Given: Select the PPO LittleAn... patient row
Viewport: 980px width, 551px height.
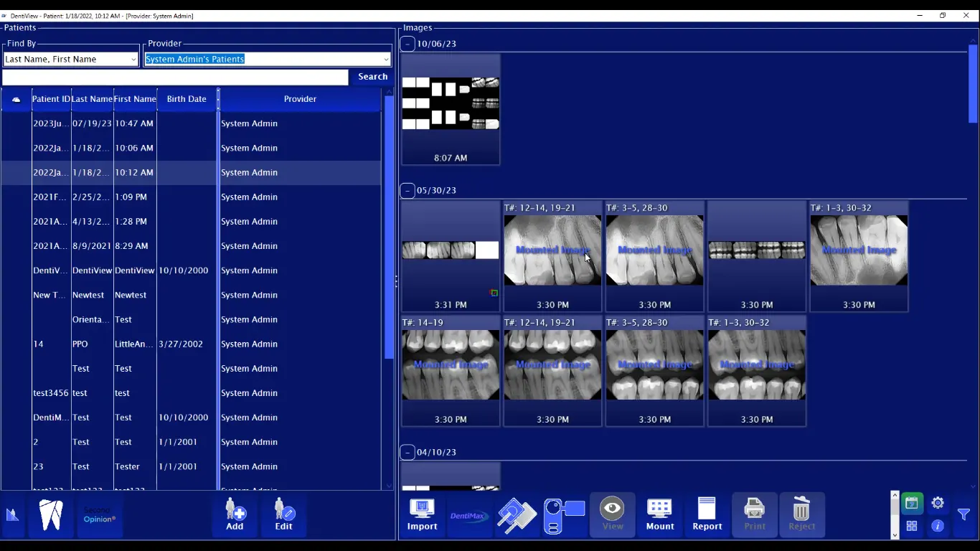Looking at the screenshot, I should (x=191, y=344).
